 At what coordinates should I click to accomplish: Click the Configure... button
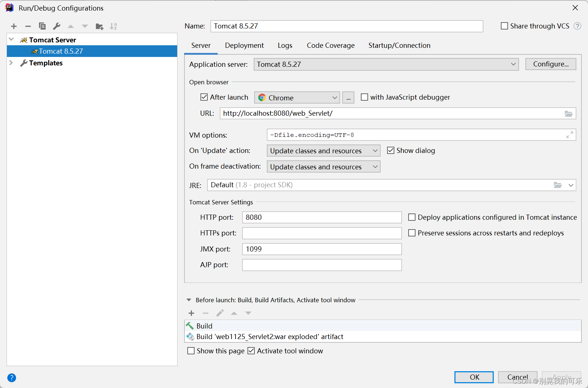[x=551, y=64]
